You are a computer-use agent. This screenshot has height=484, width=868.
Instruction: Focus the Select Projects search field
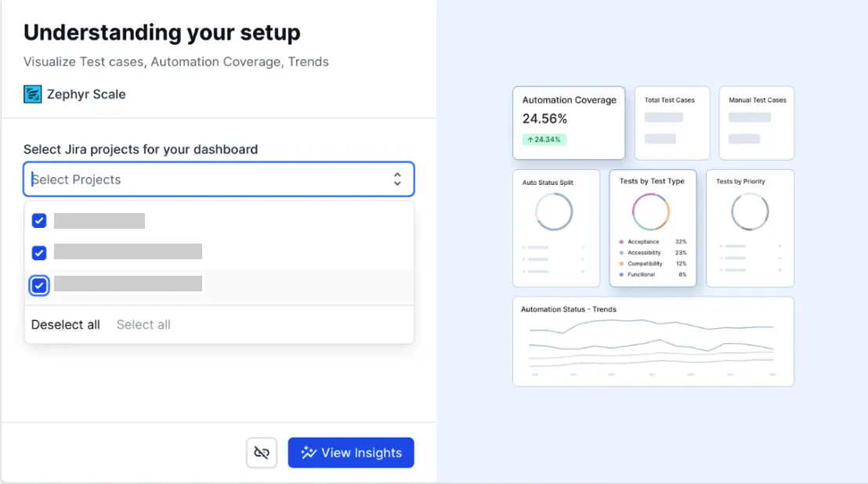click(204, 179)
